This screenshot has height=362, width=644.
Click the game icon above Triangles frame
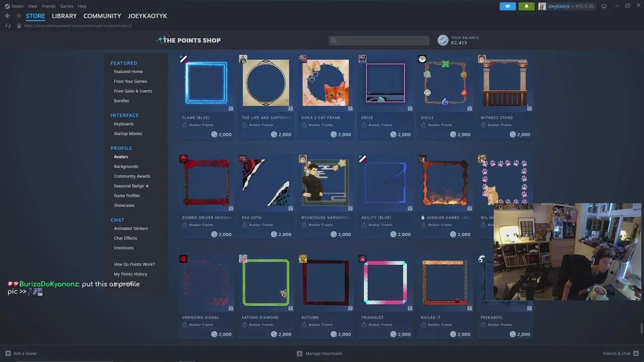(x=363, y=259)
